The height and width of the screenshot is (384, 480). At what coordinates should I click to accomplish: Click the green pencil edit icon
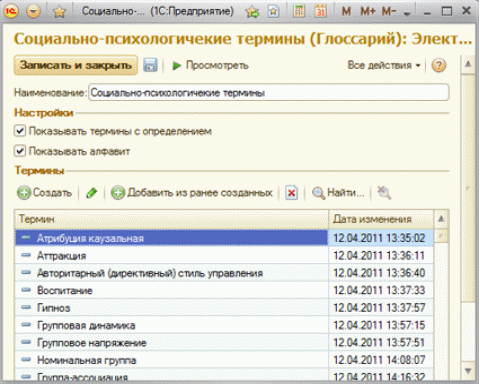click(91, 193)
